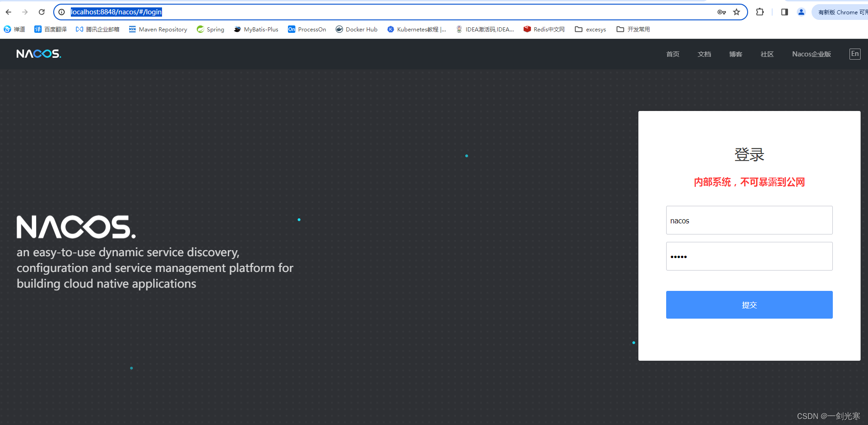Go to 首页 in the Nacos header
This screenshot has height=425, width=868.
pos(673,54)
